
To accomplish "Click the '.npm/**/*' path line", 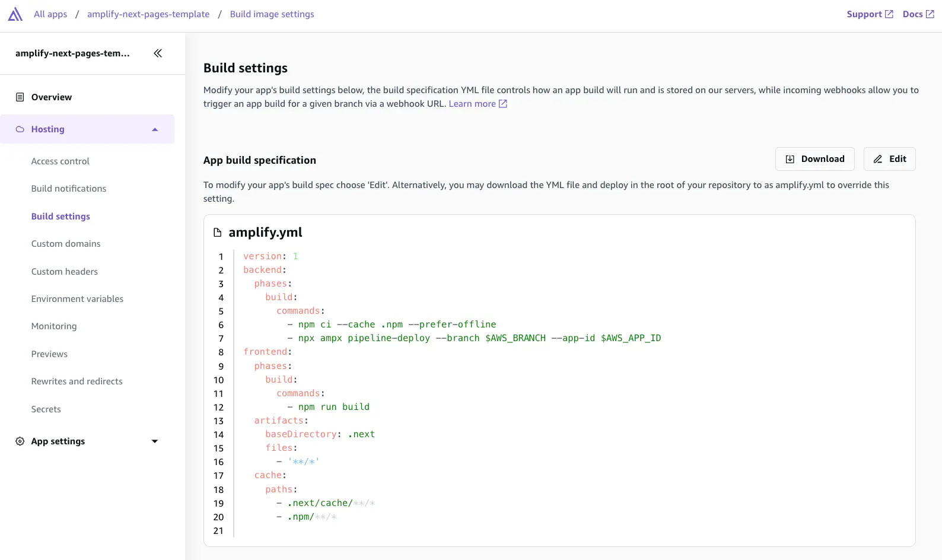I will point(307,517).
